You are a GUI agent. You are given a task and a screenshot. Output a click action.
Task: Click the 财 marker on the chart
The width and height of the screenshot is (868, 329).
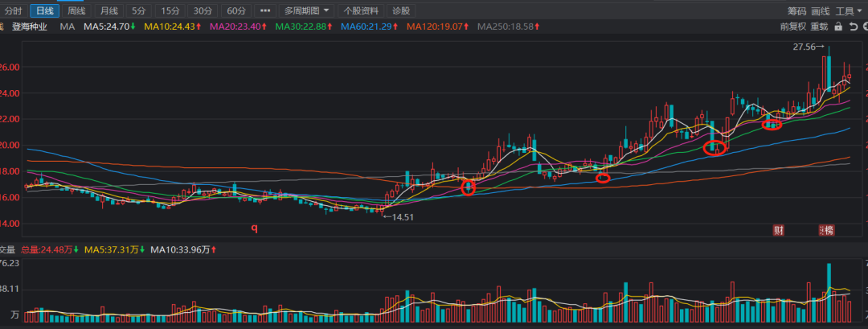pos(778,230)
